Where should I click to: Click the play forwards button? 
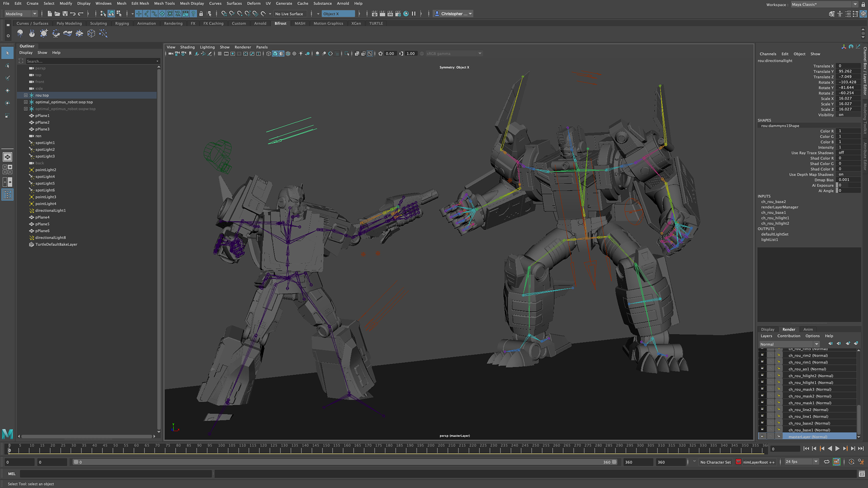837,449
